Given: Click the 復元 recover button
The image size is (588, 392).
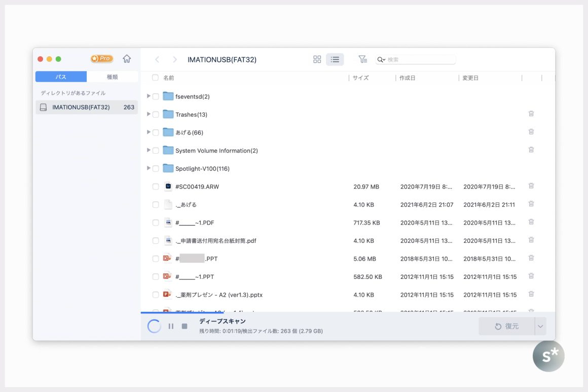Looking at the screenshot, I should (x=506, y=327).
